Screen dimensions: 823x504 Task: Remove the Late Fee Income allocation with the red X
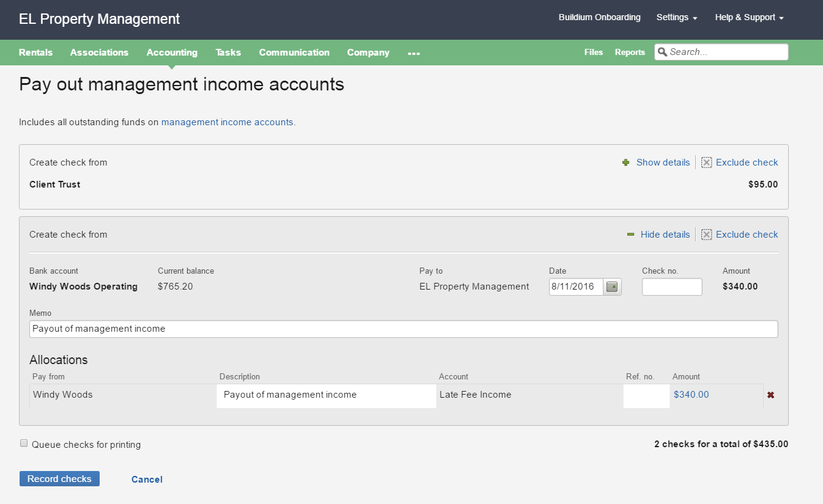[x=770, y=395]
